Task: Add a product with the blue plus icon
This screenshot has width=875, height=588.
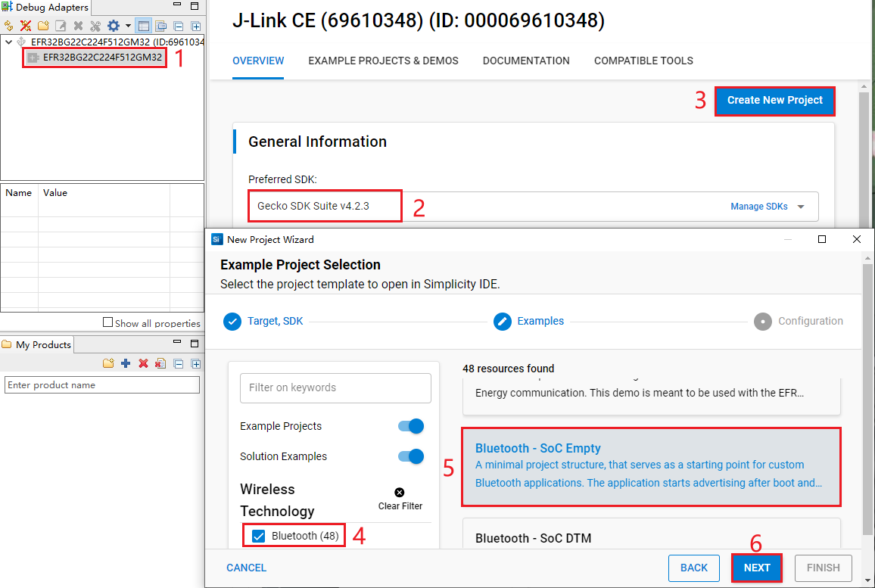Action: point(125,364)
